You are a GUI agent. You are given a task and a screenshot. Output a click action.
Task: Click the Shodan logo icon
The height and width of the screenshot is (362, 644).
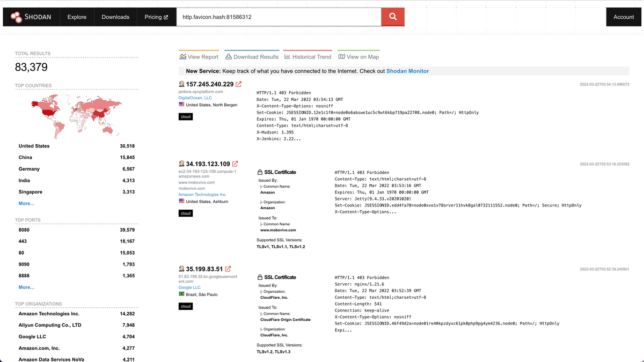(16, 17)
